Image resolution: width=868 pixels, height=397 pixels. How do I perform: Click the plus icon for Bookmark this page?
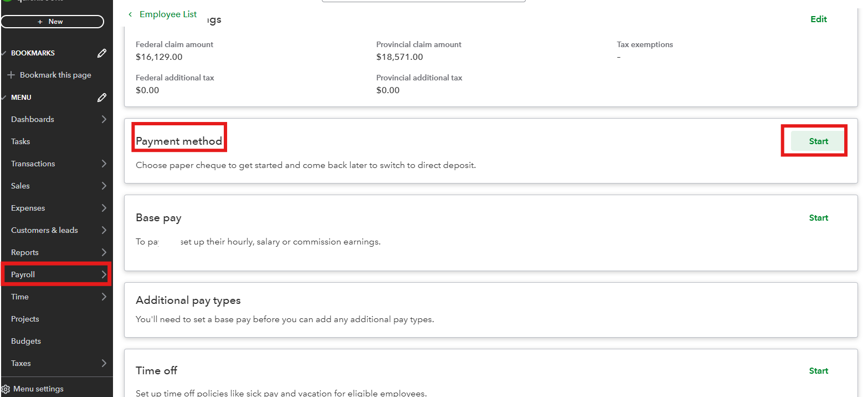point(11,75)
